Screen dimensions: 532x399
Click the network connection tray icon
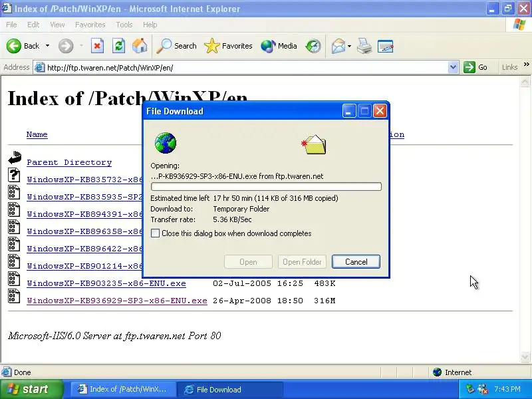click(x=483, y=389)
